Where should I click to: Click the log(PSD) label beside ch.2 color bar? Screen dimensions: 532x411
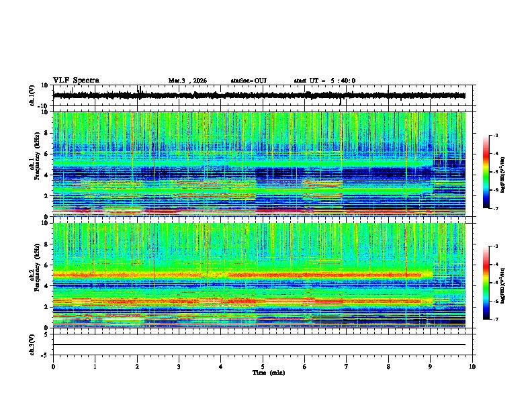[x=503, y=285]
